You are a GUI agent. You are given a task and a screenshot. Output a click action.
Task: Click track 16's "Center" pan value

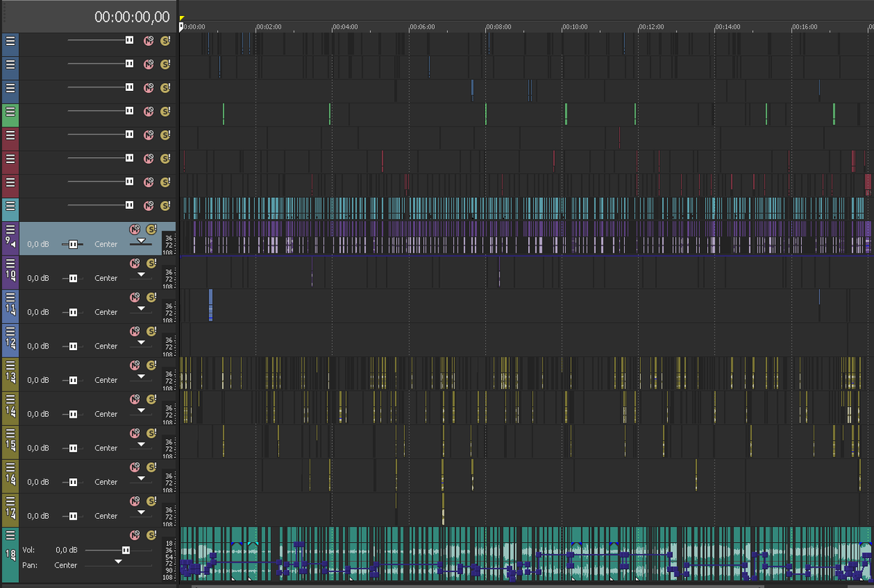(x=106, y=482)
